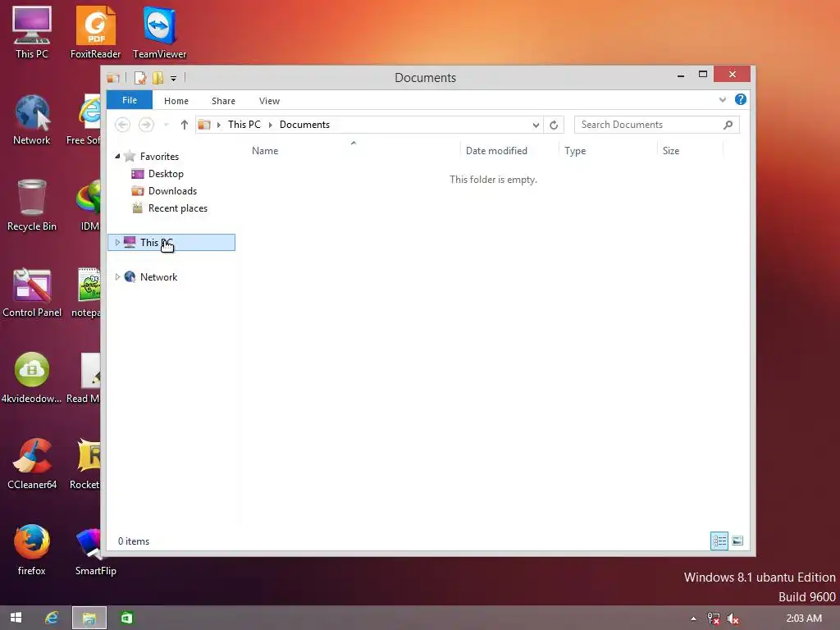Viewport: 840px width, 630px height.
Task: Open Recent places under Favorites
Action: click(x=178, y=208)
